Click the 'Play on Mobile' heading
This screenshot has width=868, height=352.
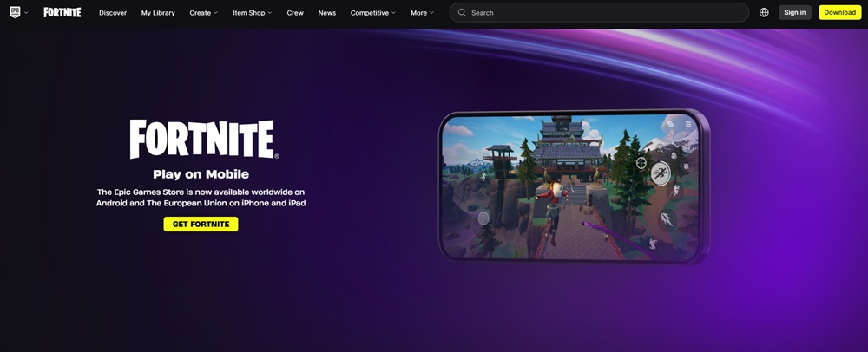(x=201, y=174)
